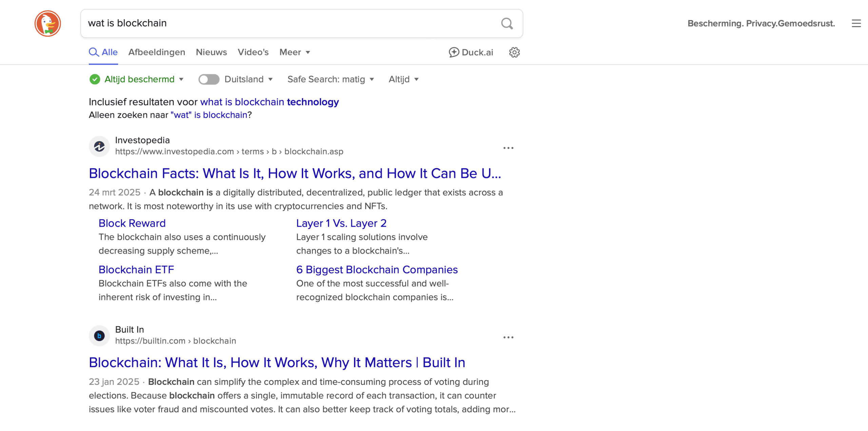
Task: Click the green protection checkmark icon
Action: 95,79
